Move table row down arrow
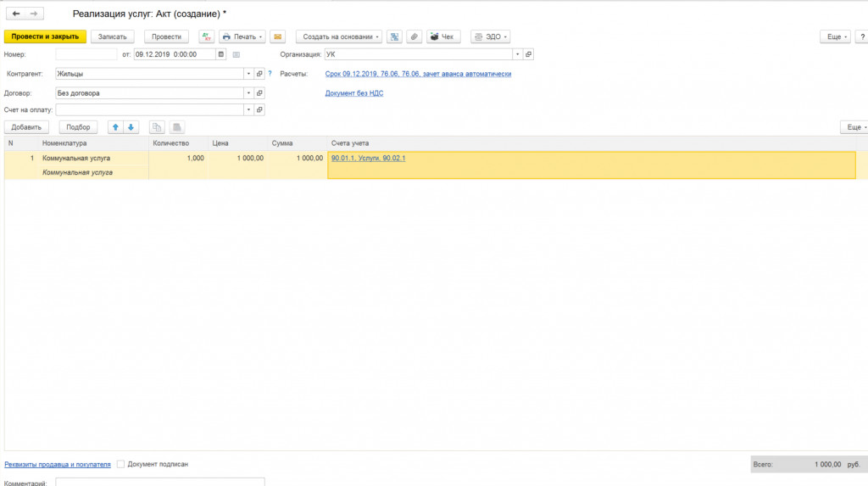The width and height of the screenshot is (868, 486). [x=131, y=127]
